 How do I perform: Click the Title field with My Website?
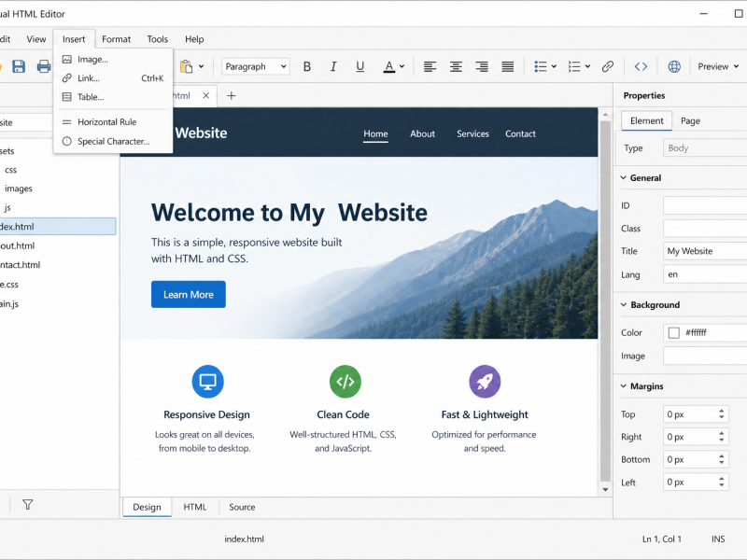[x=705, y=251]
